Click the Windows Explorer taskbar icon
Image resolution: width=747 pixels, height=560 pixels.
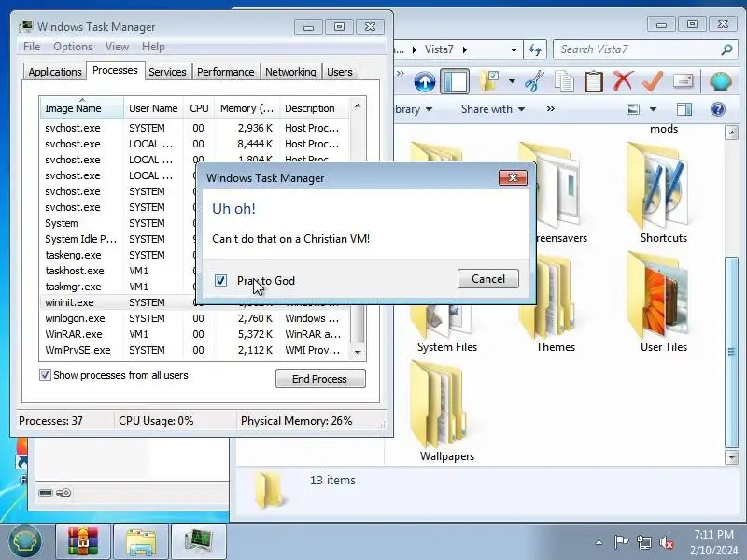click(x=141, y=541)
